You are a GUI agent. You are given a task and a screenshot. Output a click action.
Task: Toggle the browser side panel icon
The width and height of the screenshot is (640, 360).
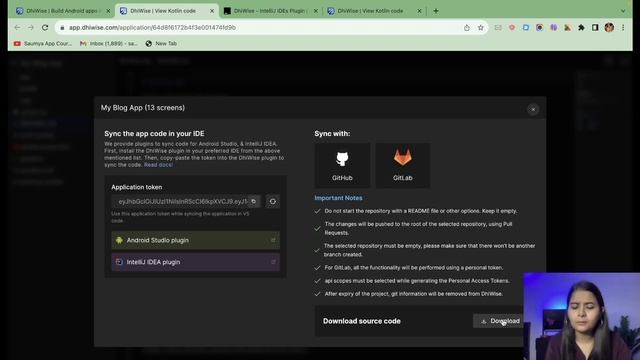595,28
